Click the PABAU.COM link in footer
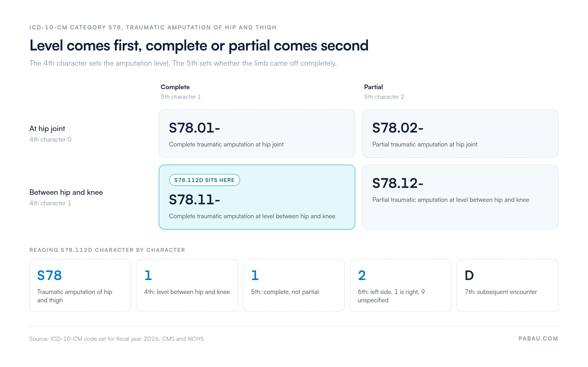588x367 pixels. tap(538, 339)
